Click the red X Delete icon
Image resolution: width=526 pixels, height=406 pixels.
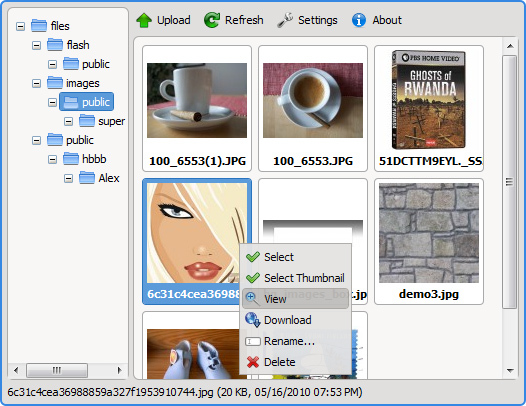pos(253,362)
